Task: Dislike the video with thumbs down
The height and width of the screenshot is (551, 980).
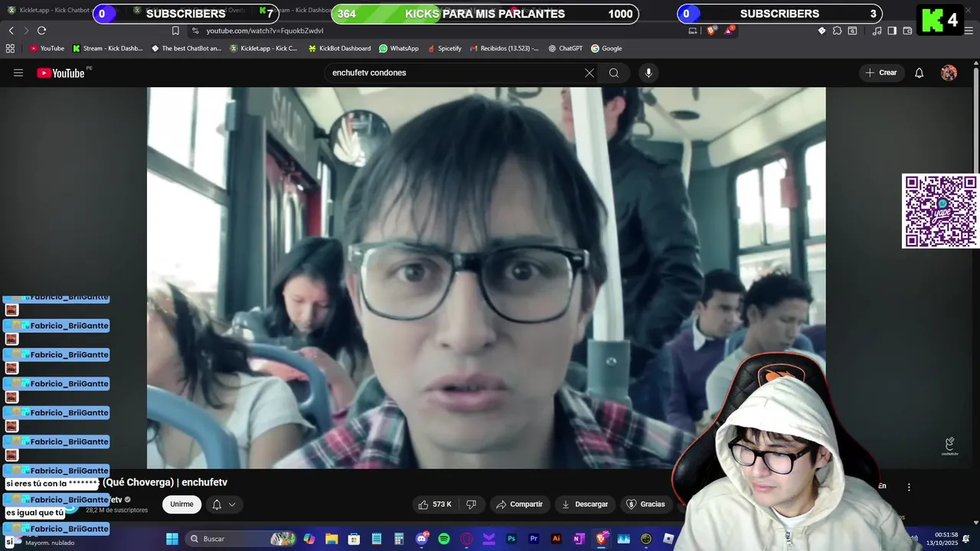Action: pos(472,504)
